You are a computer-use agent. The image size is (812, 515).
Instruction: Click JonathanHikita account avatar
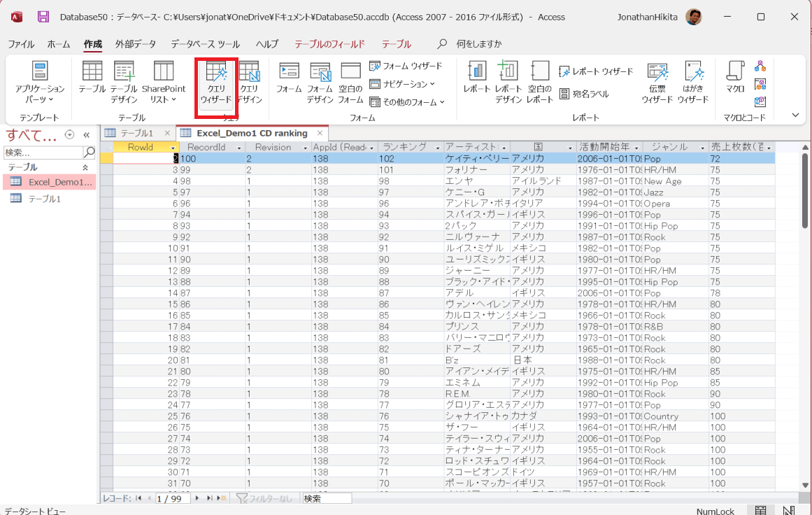click(693, 17)
